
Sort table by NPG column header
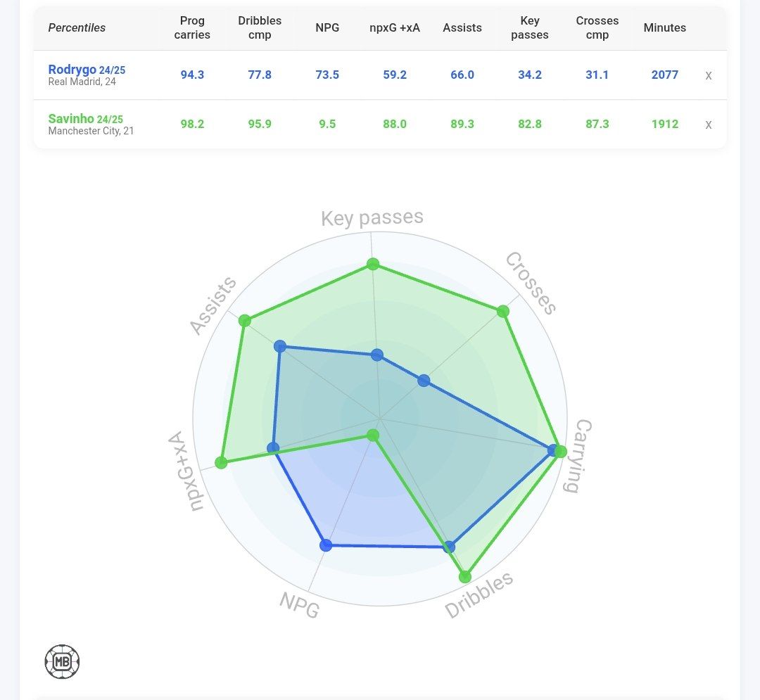(327, 28)
